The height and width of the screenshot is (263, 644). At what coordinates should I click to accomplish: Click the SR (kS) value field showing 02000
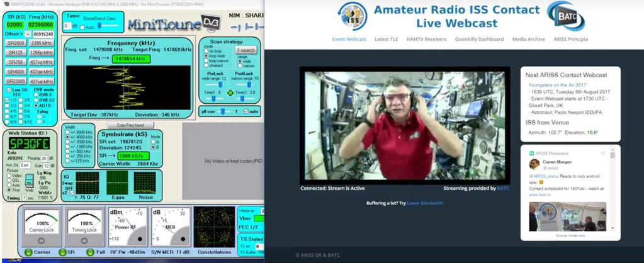coord(14,25)
